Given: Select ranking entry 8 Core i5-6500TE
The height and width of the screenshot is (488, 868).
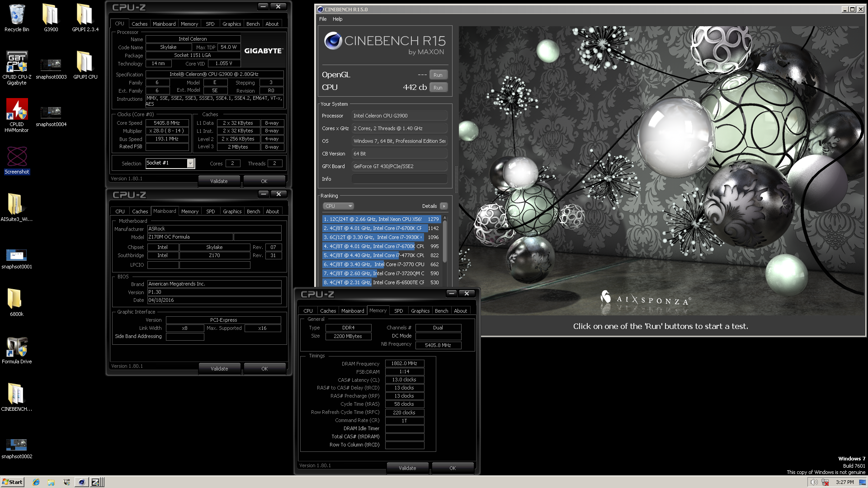Looking at the screenshot, I should coord(381,282).
